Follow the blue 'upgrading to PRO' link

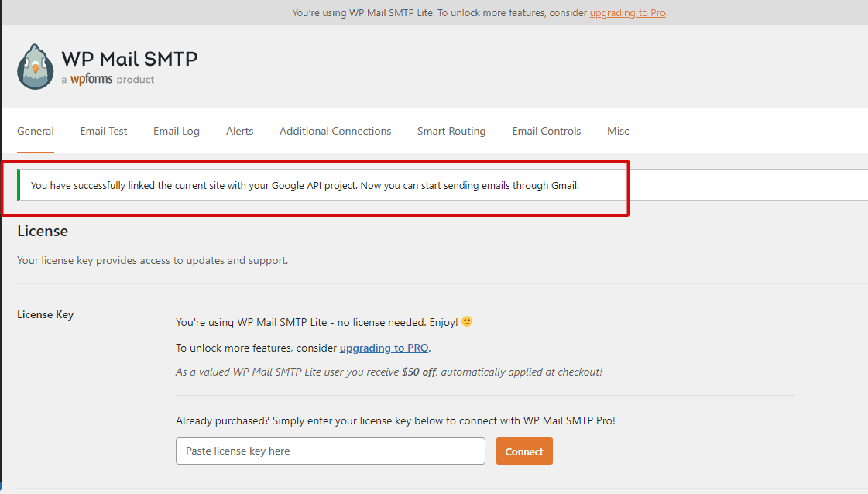384,348
